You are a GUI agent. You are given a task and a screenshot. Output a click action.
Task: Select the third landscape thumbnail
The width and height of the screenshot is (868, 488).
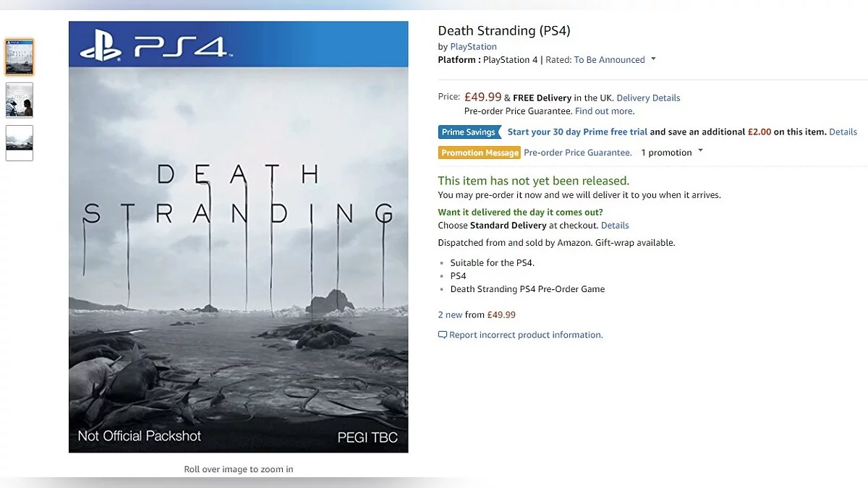pos(20,142)
